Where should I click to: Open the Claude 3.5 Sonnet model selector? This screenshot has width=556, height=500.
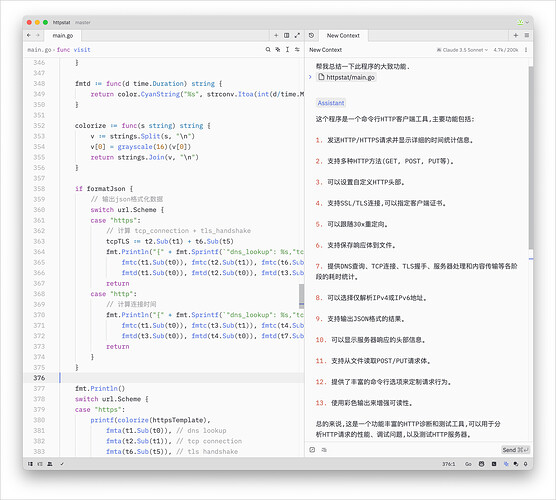coord(462,50)
